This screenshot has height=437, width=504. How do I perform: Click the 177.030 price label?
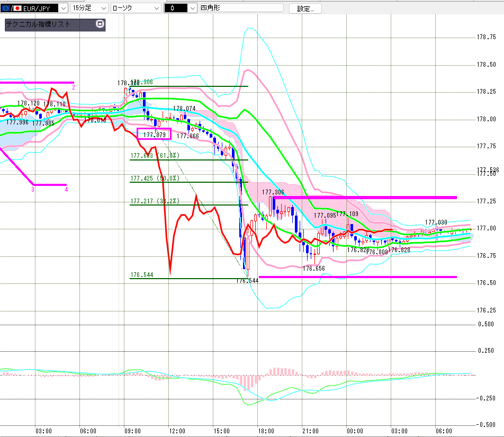(436, 222)
